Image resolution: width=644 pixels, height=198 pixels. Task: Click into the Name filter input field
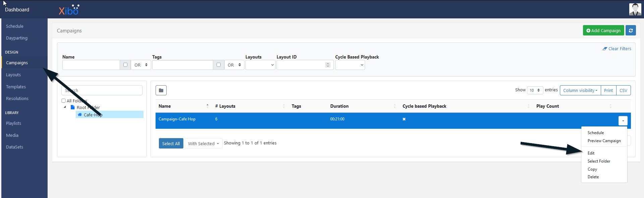click(x=91, y=65)
